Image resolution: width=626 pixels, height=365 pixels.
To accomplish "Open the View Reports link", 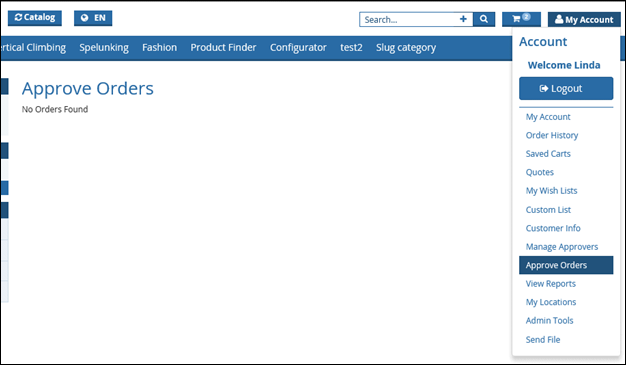I will pyautogui.click(x=551, y=284).
